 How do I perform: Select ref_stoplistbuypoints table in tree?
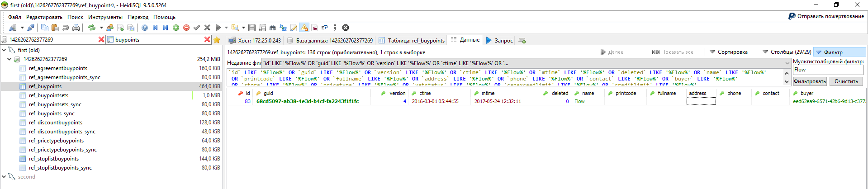coord(53,159)
